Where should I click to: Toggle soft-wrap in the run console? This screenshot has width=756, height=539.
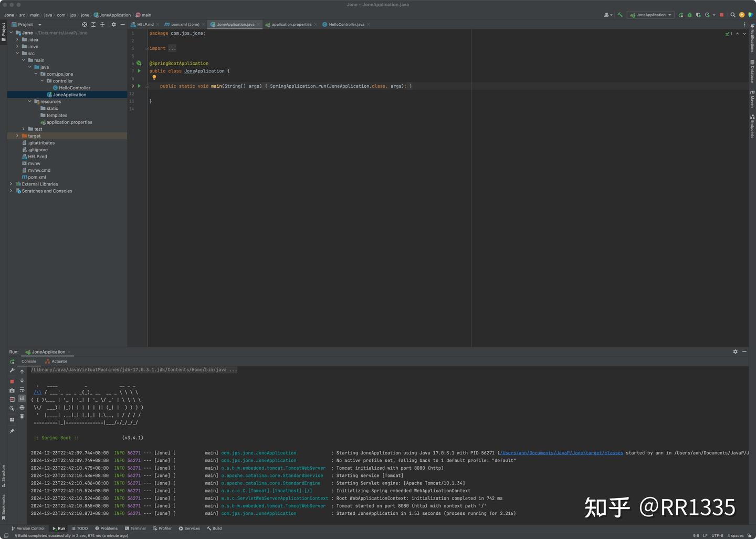point(22,390)
